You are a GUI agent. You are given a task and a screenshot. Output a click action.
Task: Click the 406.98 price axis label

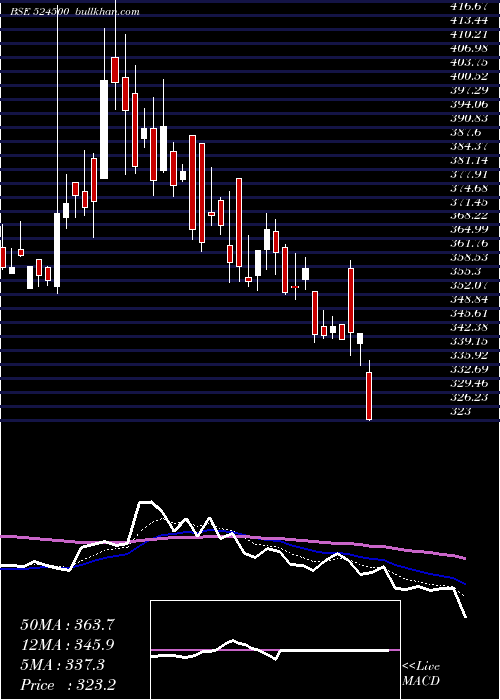pyautogui.click(x=470, y=48)
